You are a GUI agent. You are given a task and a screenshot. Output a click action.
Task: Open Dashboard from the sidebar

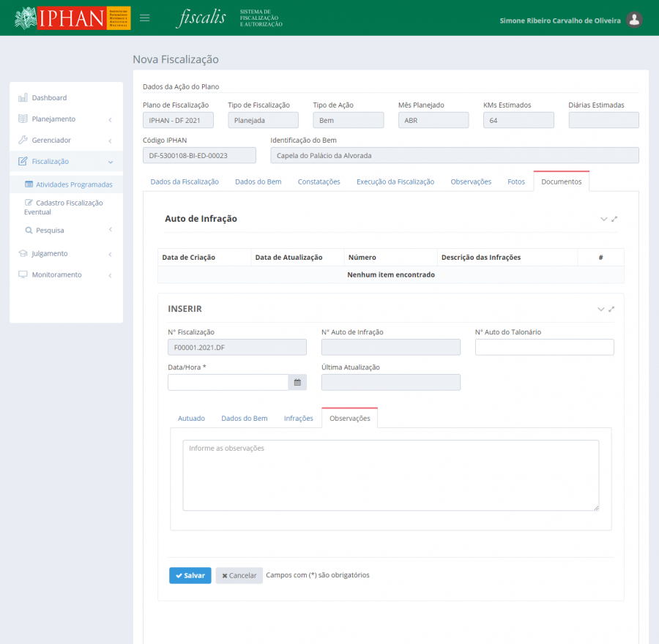pyautogui.click(x=49, y=97)
